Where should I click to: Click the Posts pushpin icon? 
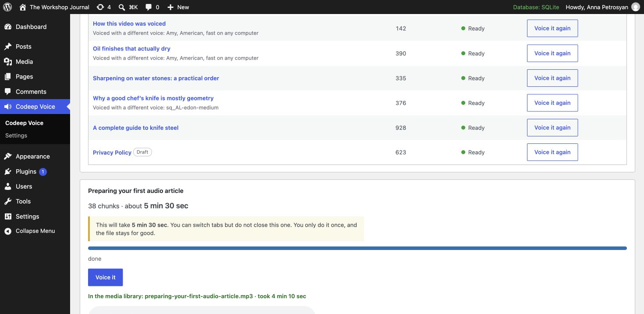[8, 46]
